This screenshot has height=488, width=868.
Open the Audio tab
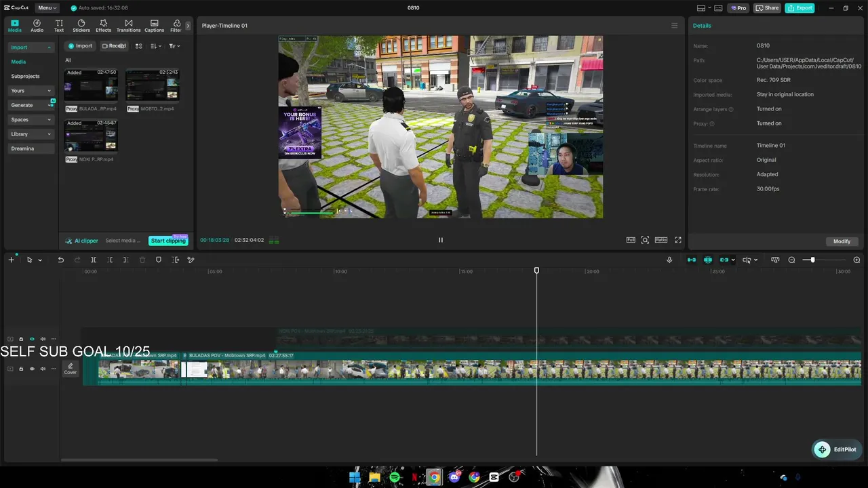[x=37, y=26]
